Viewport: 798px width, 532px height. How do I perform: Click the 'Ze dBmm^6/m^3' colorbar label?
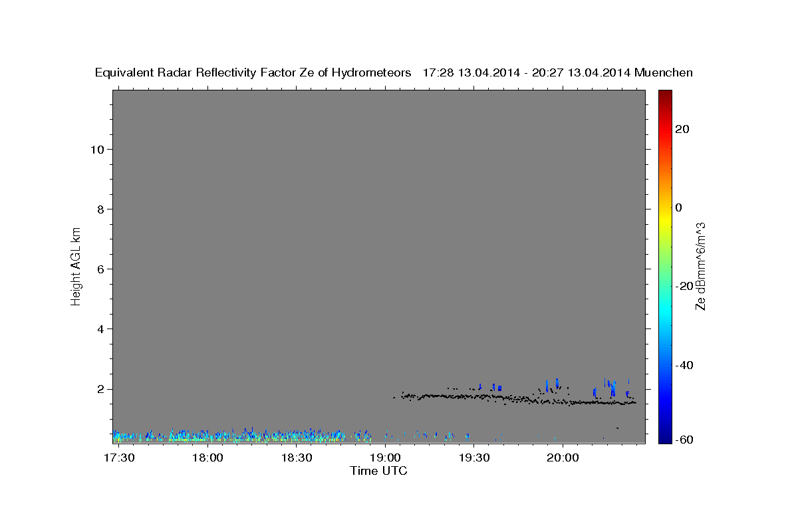(x=700, y=266)
